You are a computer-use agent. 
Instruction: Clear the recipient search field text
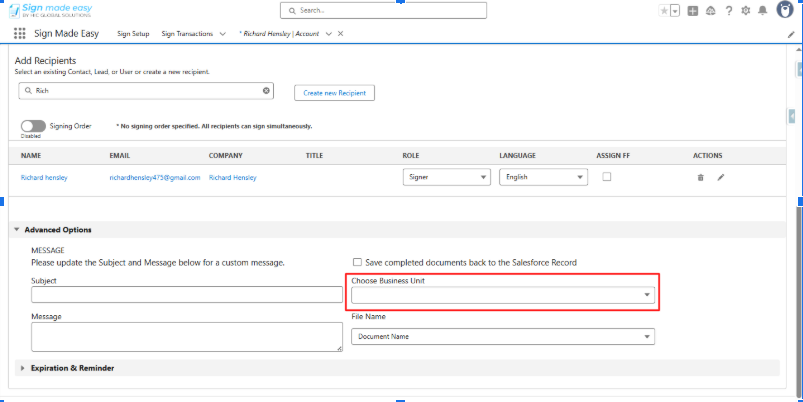tap(266, 91)
